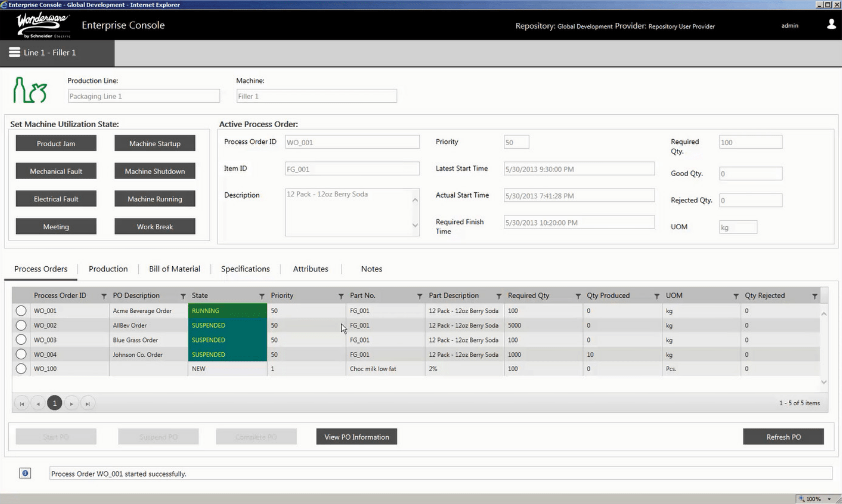Click the Machine field showing Filler 1
Image resolution: width=842 pixels, height=504 pixels.
click(x=316, y=96)
